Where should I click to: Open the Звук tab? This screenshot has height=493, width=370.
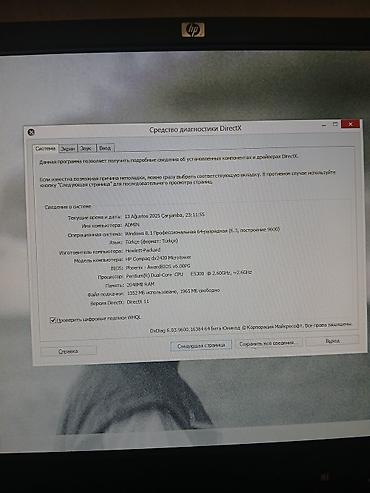point(86,148)
